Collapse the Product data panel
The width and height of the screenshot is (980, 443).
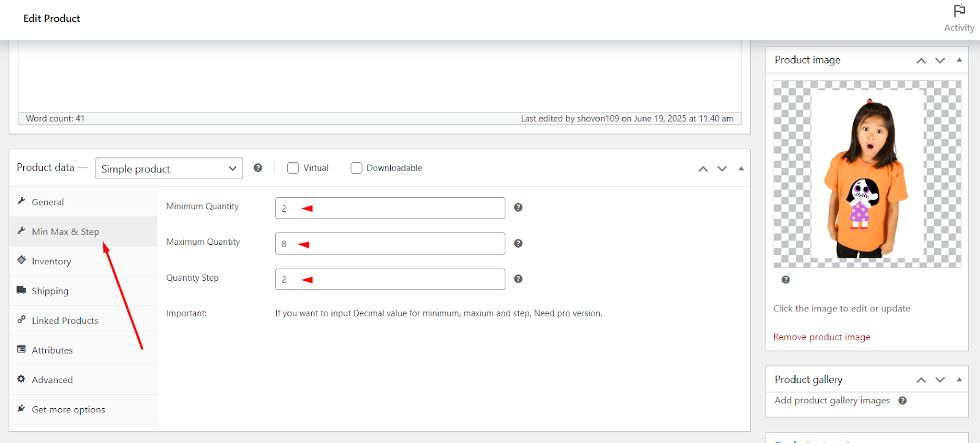pyautogui.click(x=741, y=168)
